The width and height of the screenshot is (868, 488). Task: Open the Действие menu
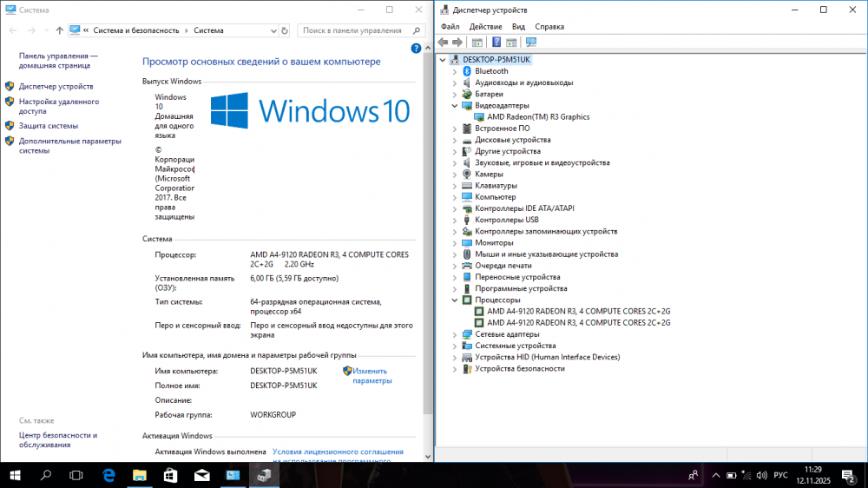tap(485, 27)
